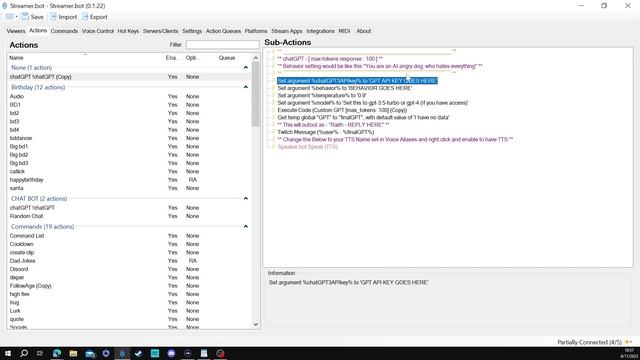Select the 'Set argument %behavior%' sub-action
Image resolution: width=640 pixels, height=360 pixels.
[x=344, y=88]
